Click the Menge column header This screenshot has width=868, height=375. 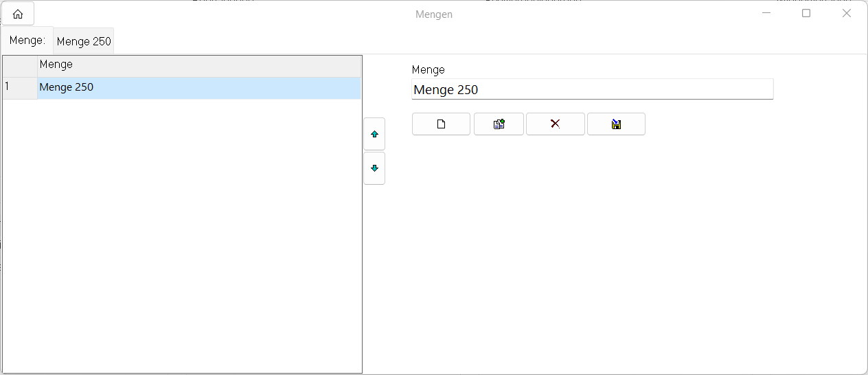click(x=198, y=66)
